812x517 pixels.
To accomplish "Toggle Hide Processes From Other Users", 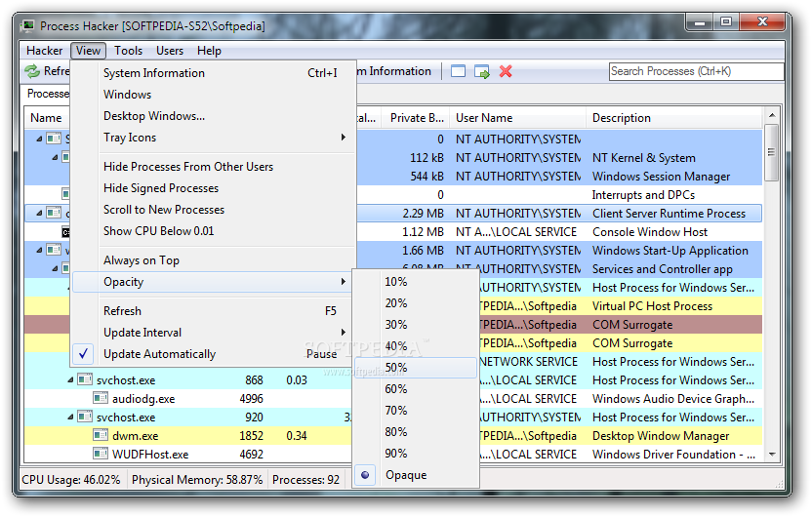I will [x=214, y=167].
